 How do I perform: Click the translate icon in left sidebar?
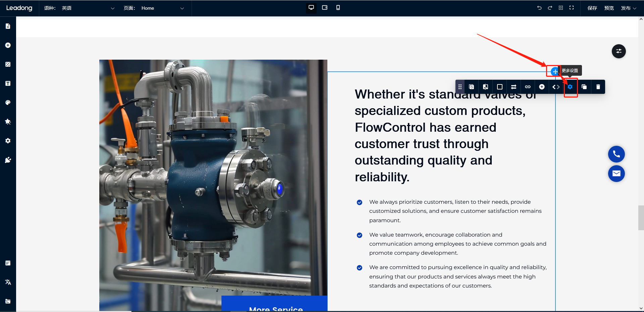coord(8,282)
